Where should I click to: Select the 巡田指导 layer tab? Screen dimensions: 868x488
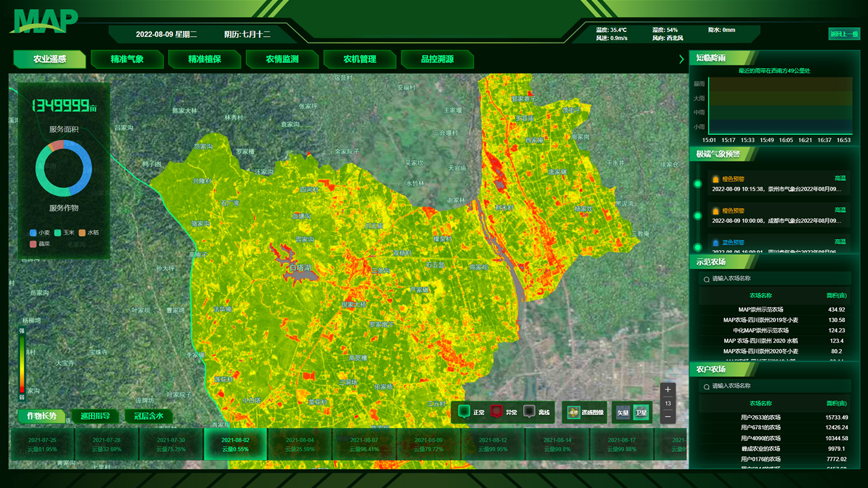(x=95, y=416)
